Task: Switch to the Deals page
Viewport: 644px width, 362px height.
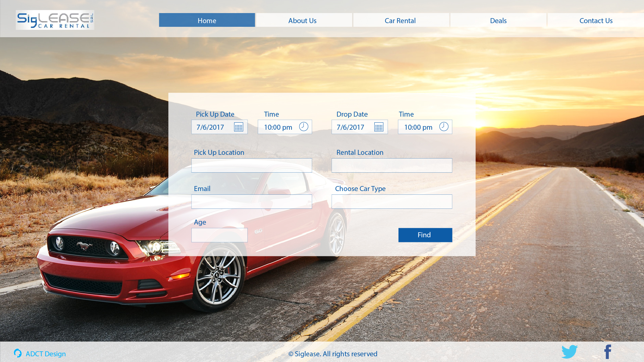Action: tap(498, 20)
